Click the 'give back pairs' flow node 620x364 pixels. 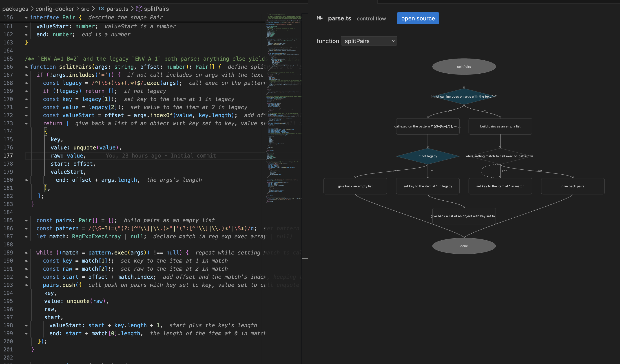click(x=573, y=186)
